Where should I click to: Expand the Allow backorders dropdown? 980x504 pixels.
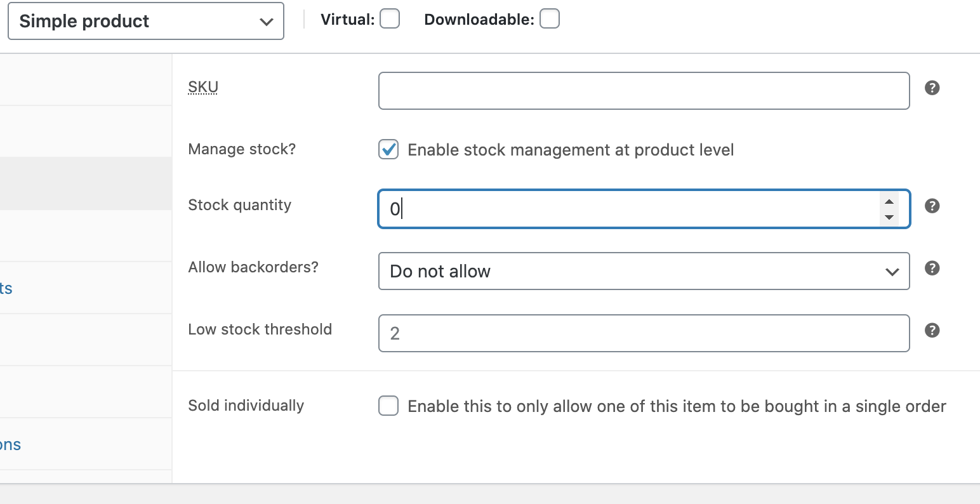pos(644,271)
